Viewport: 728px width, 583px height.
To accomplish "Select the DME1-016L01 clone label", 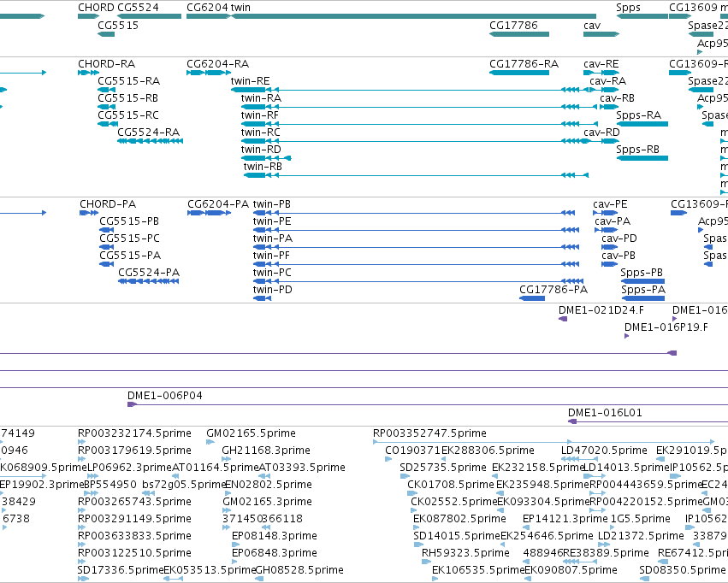I will (x=605, y=413).
